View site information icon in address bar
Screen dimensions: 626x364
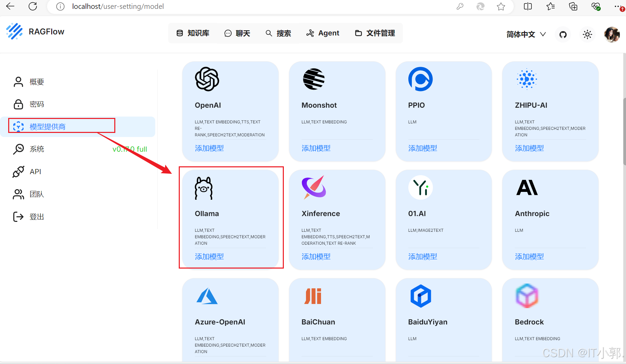point(60,6)
